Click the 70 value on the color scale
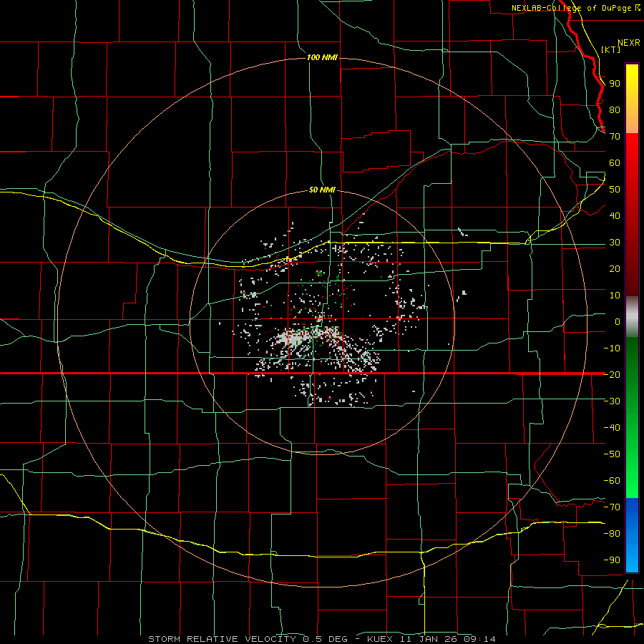644x644 pixels. click(615, 137)
